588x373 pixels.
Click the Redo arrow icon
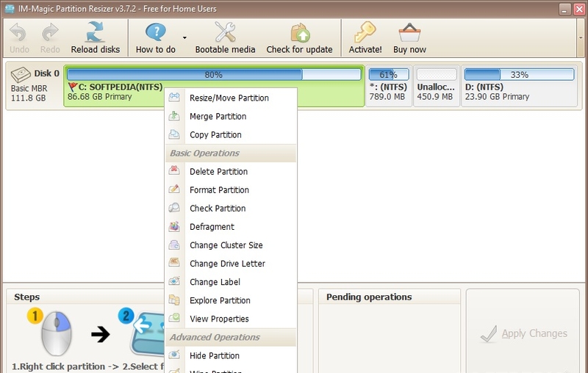point(50,32)
